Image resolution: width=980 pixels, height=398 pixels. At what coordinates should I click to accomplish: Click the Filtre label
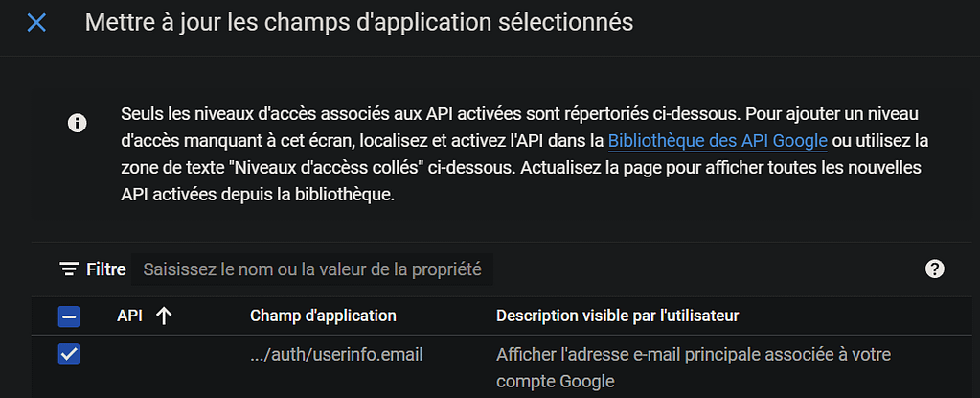click(x=106, y=269)
